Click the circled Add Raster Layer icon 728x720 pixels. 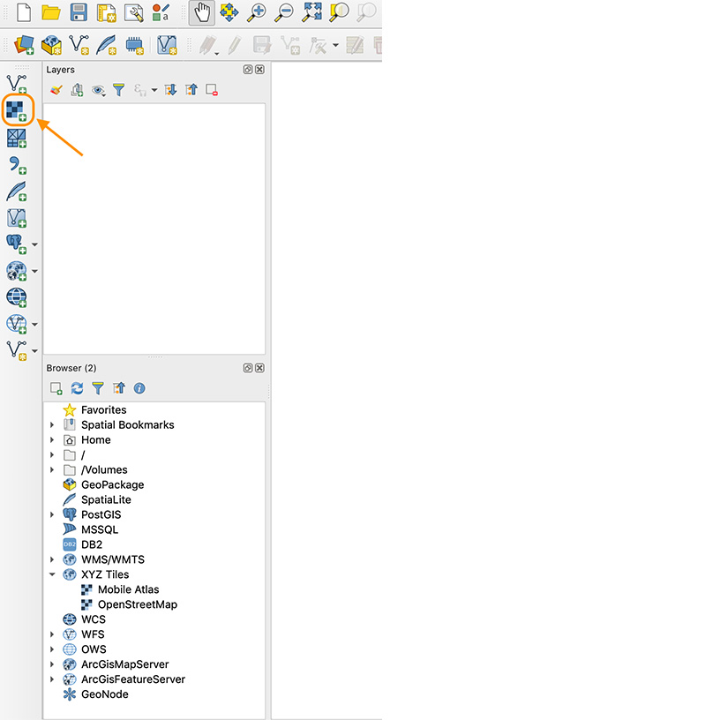[16, 109]
